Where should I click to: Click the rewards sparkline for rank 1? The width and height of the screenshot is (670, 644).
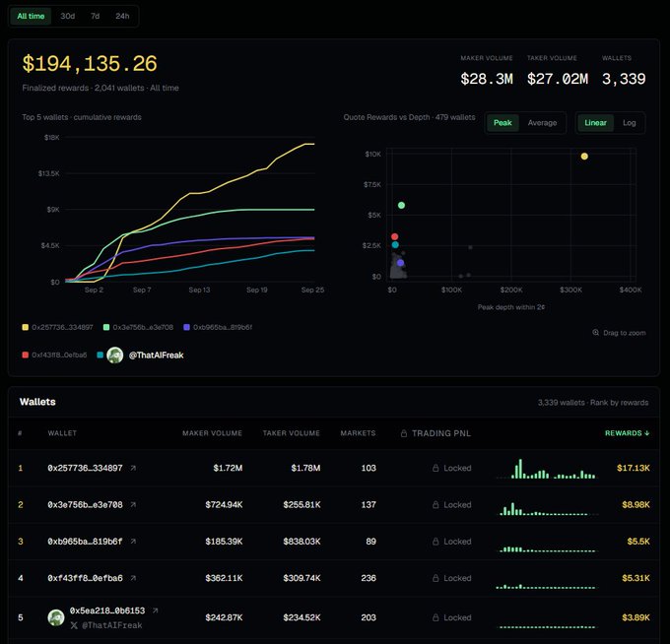click(x=547, y=469)
